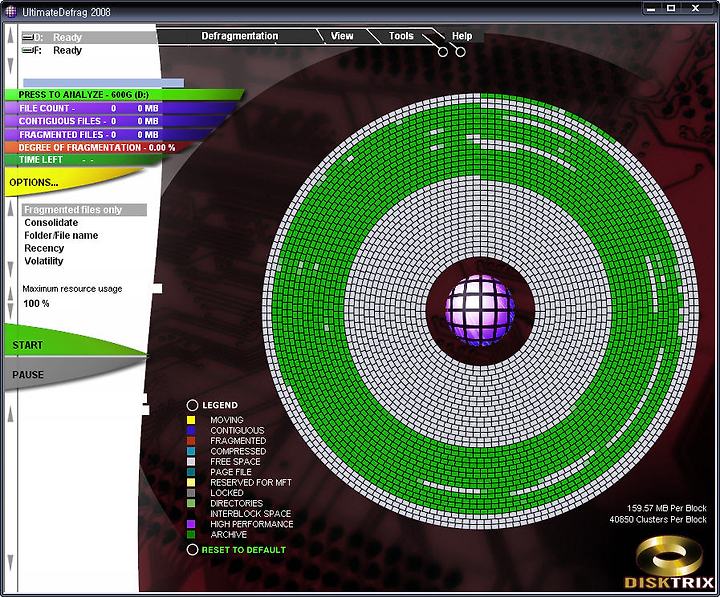Viewport: 720px width, 597px height.
Task: Open the View menu
Action: tap(342, 36)
